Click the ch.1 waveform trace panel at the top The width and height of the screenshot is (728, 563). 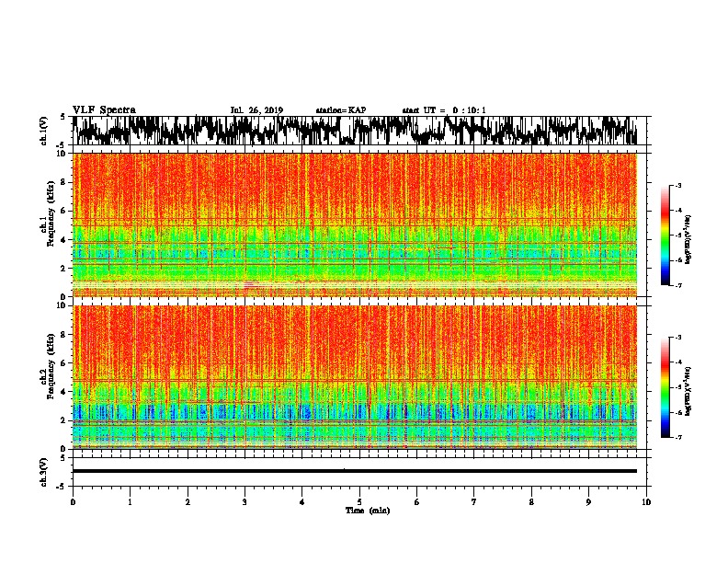pyautogui.click(x=359, y=131)
